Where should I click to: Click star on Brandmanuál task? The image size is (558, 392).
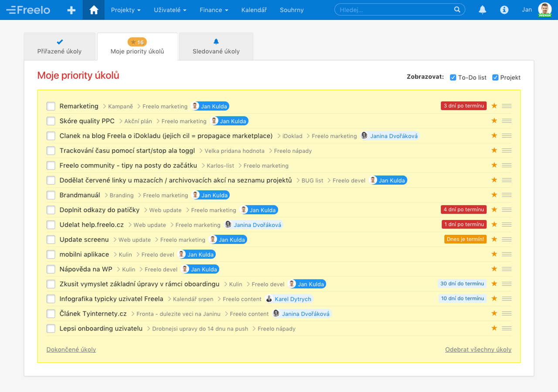click(494, 195)
